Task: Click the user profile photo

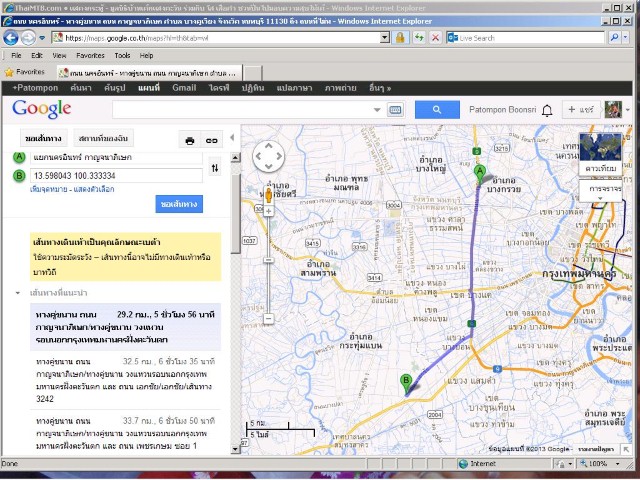Action: tap(613, 110)
